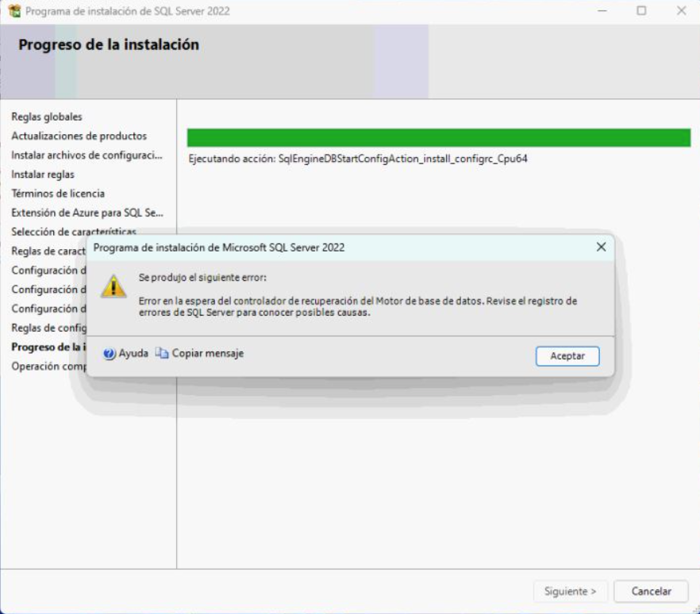Select Extensión de Azure para SQL step

(87, 213)
